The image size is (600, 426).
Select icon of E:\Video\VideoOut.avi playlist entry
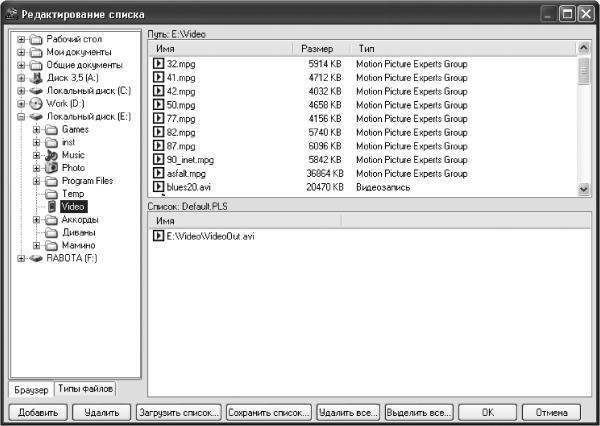click(158, 236)
